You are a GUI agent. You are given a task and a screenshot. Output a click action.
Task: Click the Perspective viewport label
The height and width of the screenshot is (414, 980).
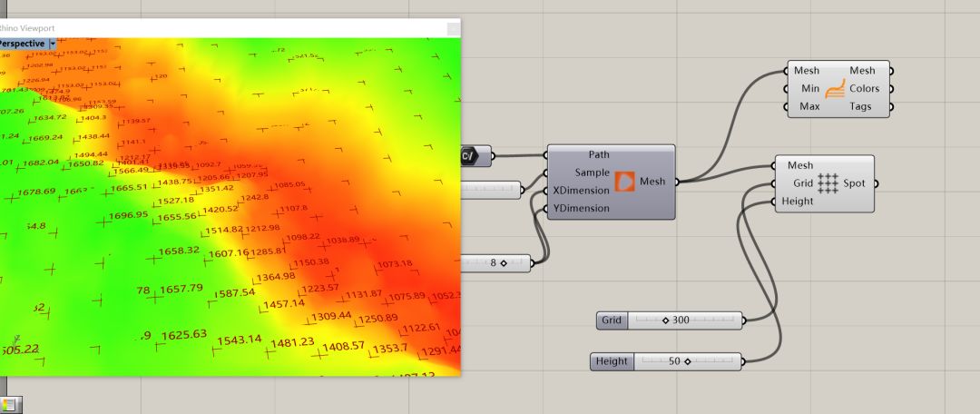coord(23,44)
